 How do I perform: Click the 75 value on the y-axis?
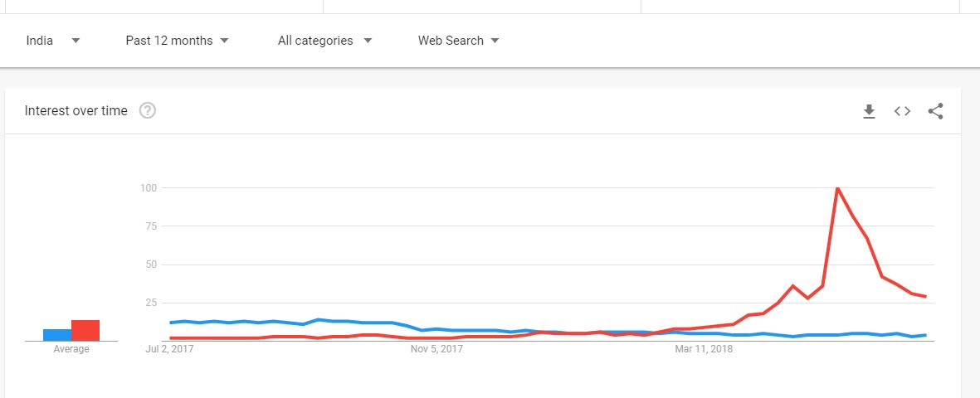151,226
